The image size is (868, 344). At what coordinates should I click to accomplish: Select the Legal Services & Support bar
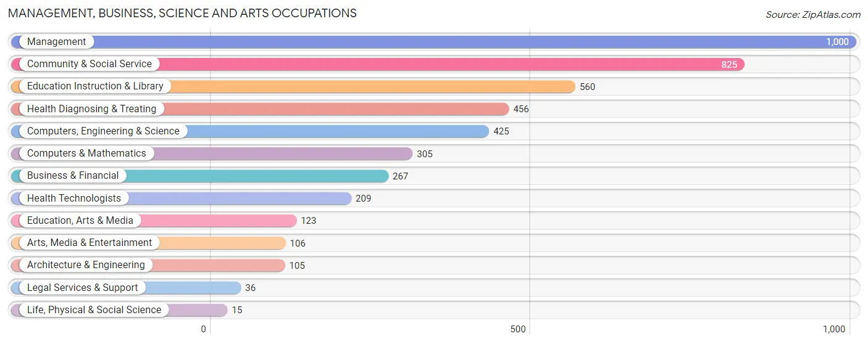pos(126,288)
